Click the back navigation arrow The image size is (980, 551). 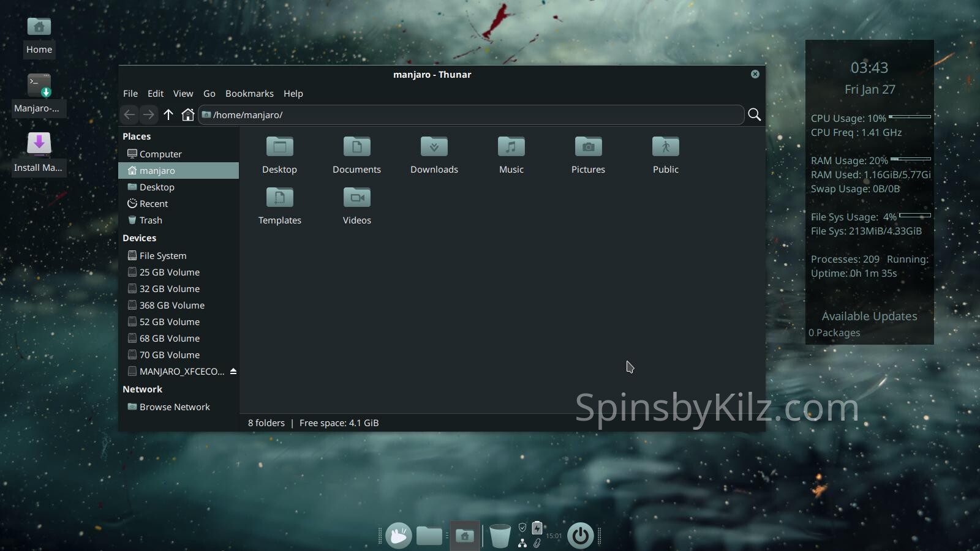[x=129, y=114]
